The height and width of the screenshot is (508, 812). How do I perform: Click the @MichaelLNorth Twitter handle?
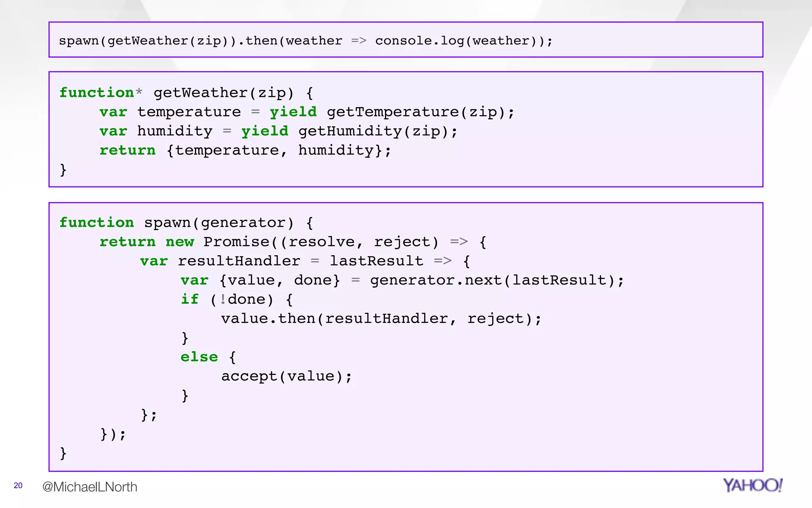coord(90,487)
